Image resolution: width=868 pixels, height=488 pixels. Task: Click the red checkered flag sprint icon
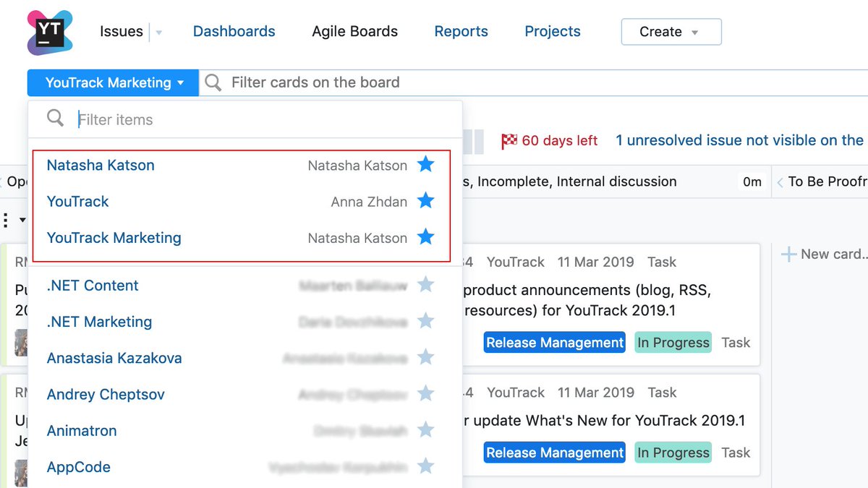(x=509, y=141)
